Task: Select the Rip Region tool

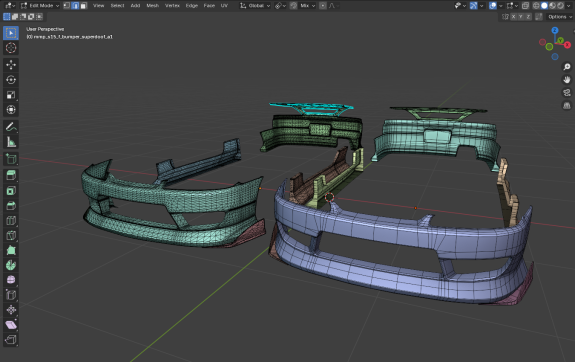Action: pyautogui.click(x=11, y=340)
